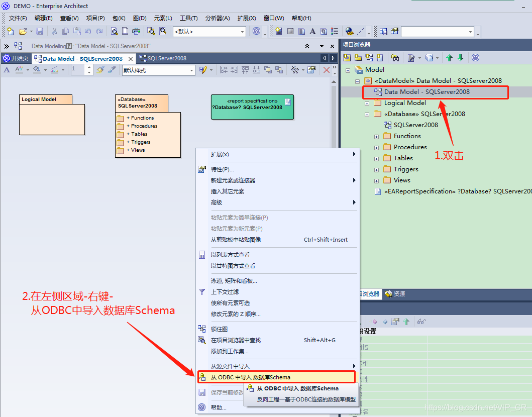Expand the Views folder in tree
The width and height of the screenshot is (532, 417).
pos(376,181)
